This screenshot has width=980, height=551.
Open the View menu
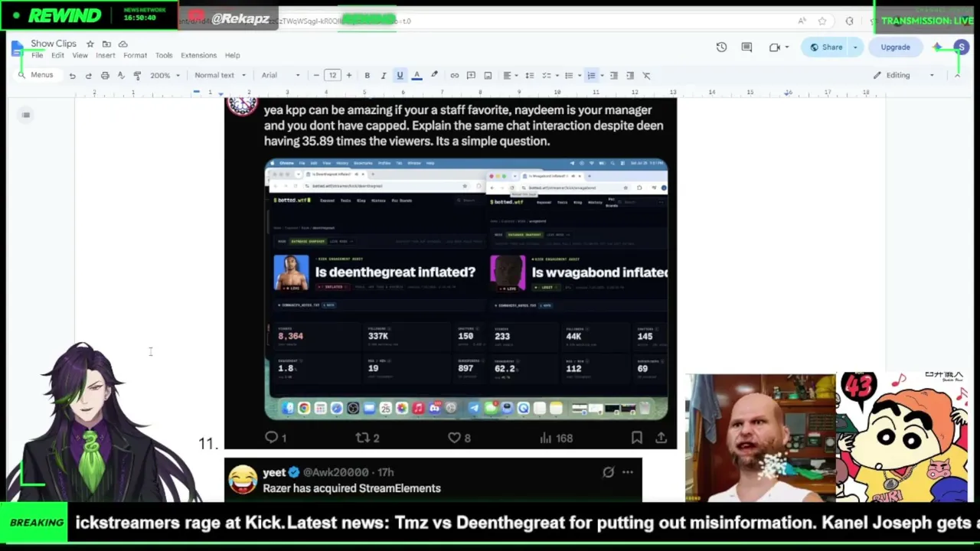80,55
